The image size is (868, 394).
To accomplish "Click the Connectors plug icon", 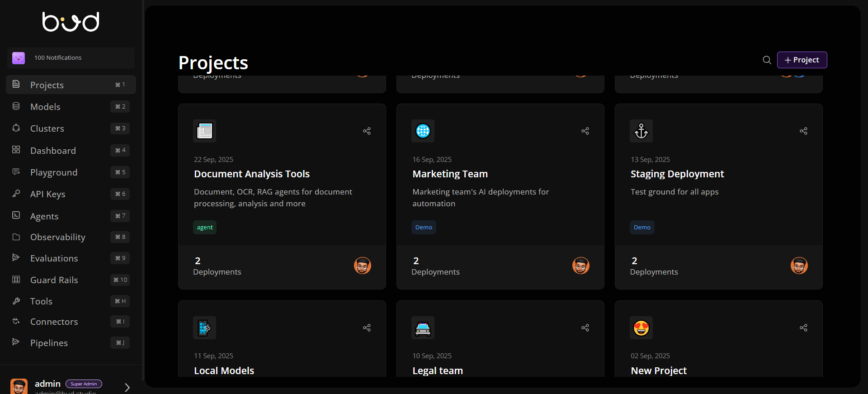I will [x=16, y=321].
